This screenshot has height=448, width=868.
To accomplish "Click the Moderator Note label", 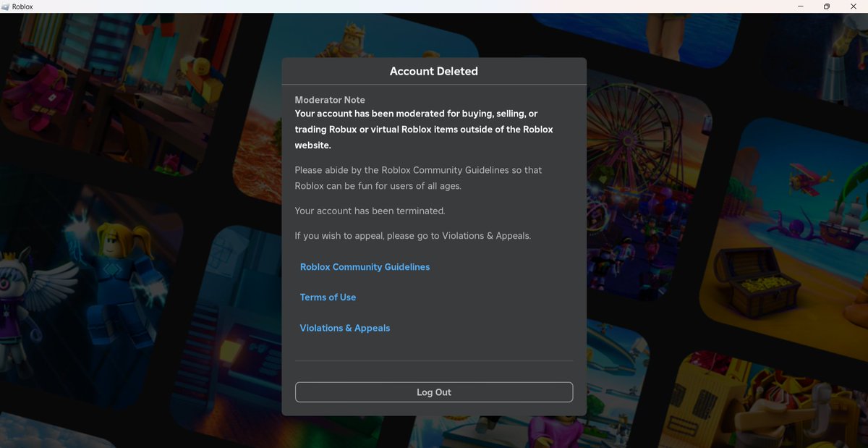I will (330, 100).
